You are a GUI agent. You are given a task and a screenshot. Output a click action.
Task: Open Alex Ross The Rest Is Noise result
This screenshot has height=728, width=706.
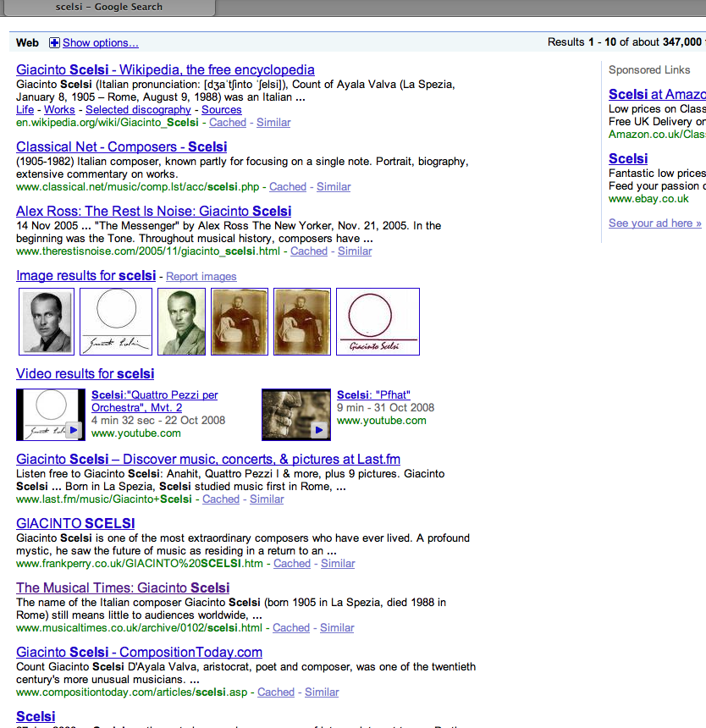153,211
